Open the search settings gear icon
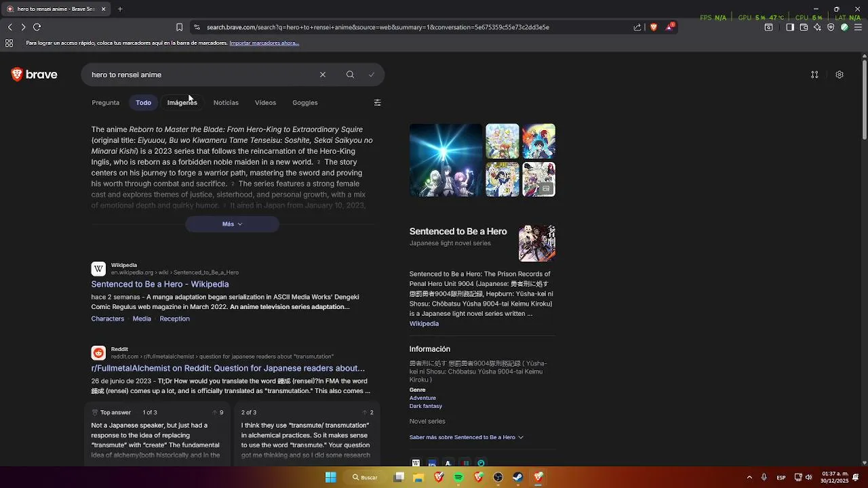Screen dimensions: 868x488 (840, 75)
